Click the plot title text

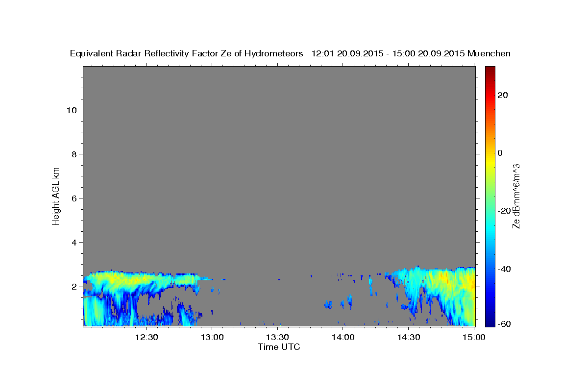pyautogui.click(x=291, y=54)
